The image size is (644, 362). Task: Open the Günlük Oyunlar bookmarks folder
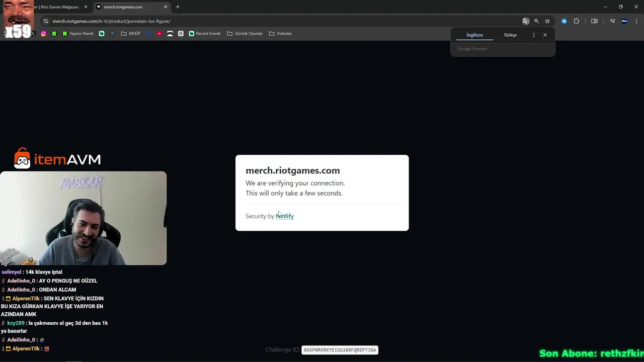coord(245,34)
